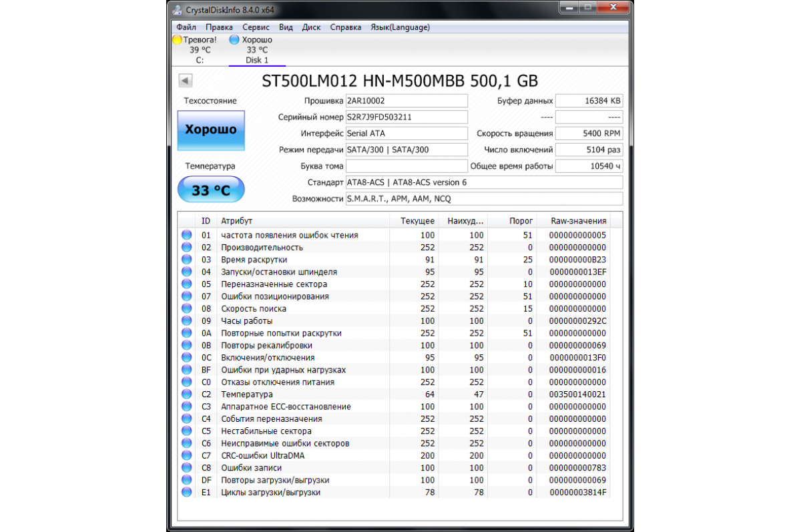Viewport: 801px width, 532px height.
Task: Click status orb for Ошибки при ударных нагрузках
Action: (186, 370)
